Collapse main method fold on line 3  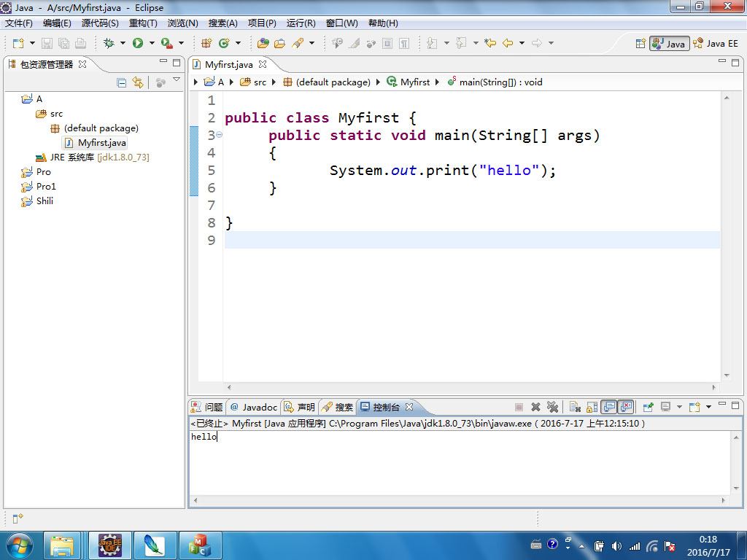pyautogui.click(x=219, y=135)
